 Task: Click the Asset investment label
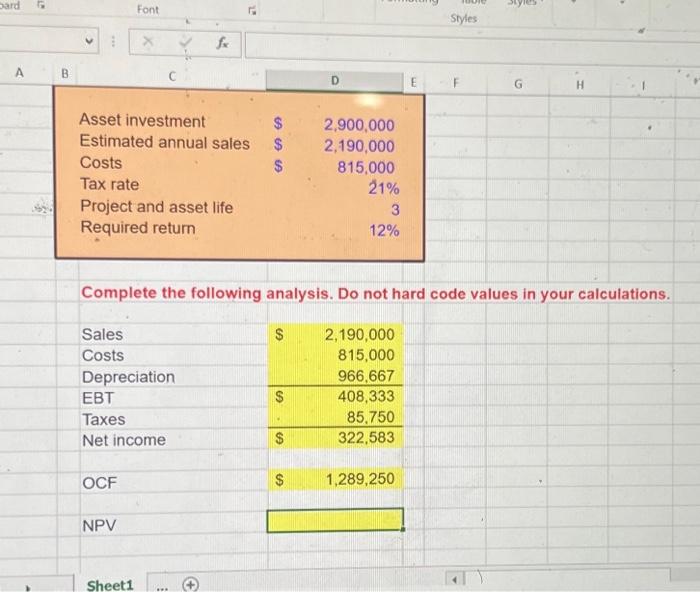(x=142, y=121)
